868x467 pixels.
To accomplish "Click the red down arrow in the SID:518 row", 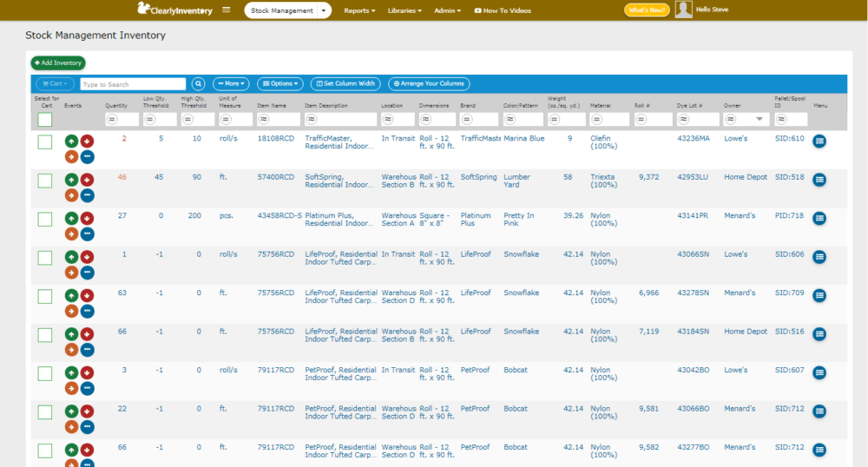I will coord(87,180).
